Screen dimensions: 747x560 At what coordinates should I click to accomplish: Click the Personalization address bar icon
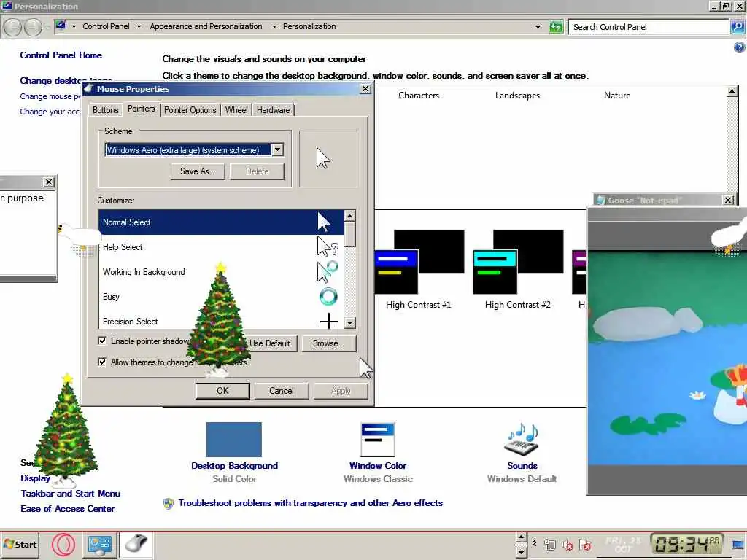click(61, 26)
